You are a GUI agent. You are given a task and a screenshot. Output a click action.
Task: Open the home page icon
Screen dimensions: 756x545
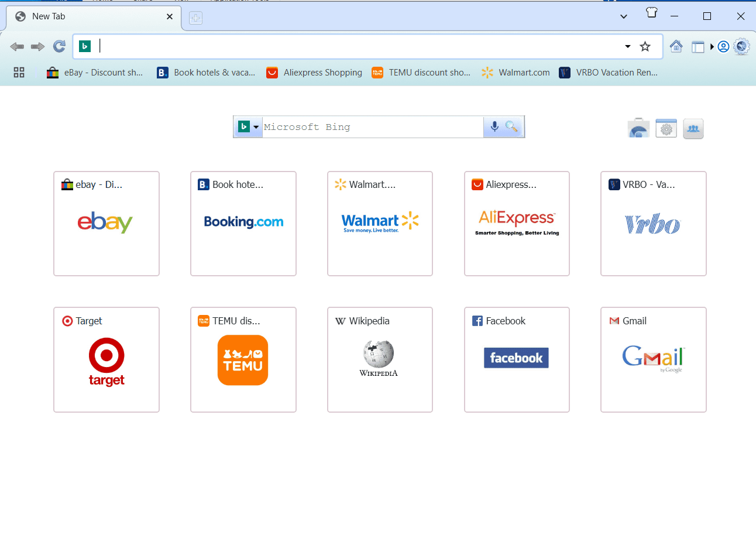(676, 46)
